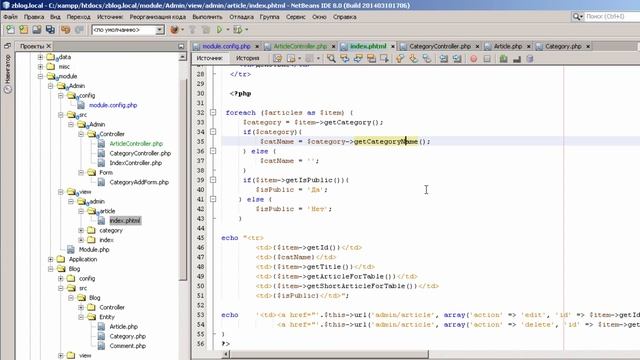Open the search magnifier icon in quick search box
Viewport: 640px width, 360px height.
(x=576, y=16)
